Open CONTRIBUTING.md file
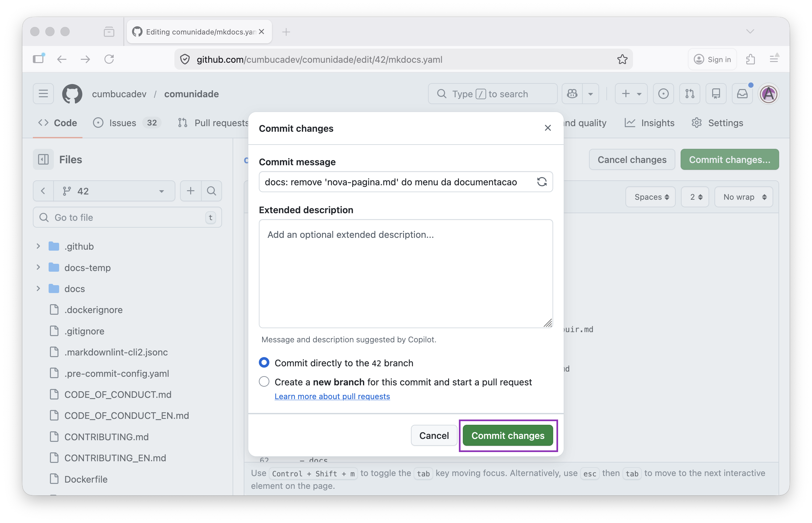Viewport: 812px width, 523px height. tap(106, 437)
